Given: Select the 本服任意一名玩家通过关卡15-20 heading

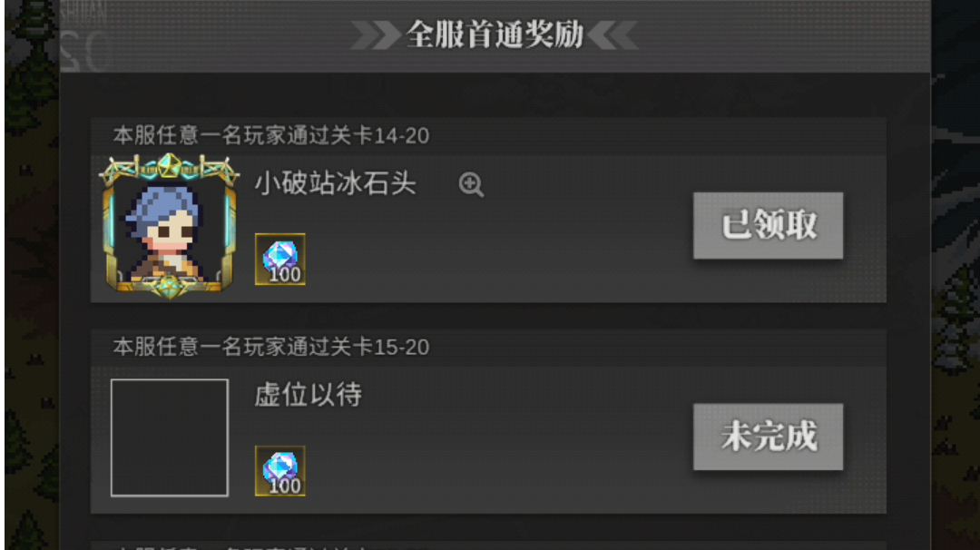Looking at the screenshot, I should click(x=270, y=347).
